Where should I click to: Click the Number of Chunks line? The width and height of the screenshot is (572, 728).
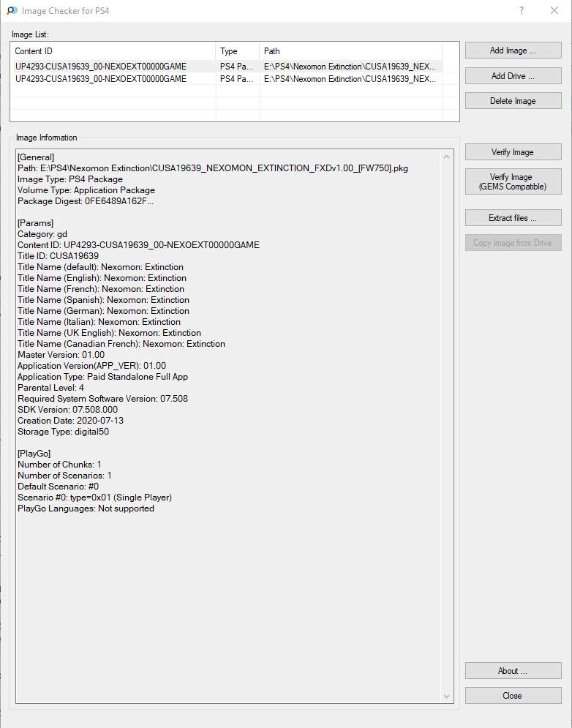pyautogui.click(x=59, y=465)
